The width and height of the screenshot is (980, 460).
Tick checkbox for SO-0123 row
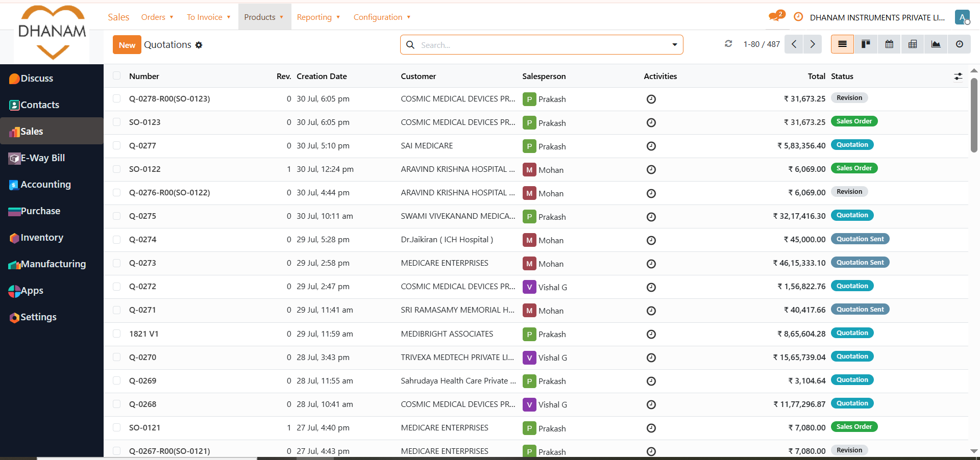pos(117,122)
